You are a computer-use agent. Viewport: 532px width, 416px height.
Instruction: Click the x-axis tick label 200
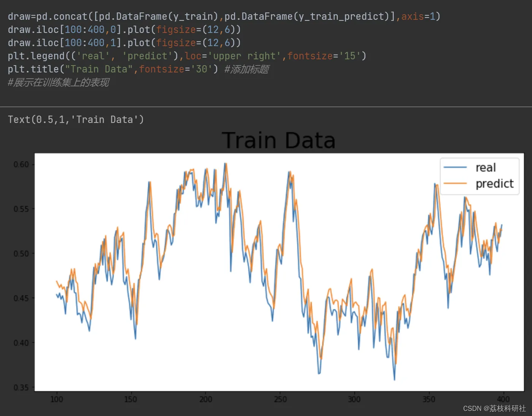point(206,399)
